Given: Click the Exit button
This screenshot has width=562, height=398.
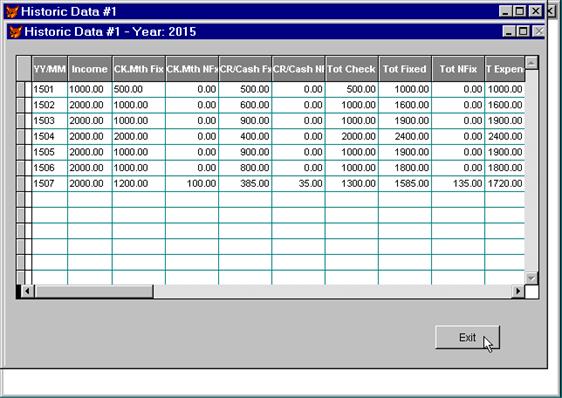Looking at the screenshot, I should [x=467, y=337].
